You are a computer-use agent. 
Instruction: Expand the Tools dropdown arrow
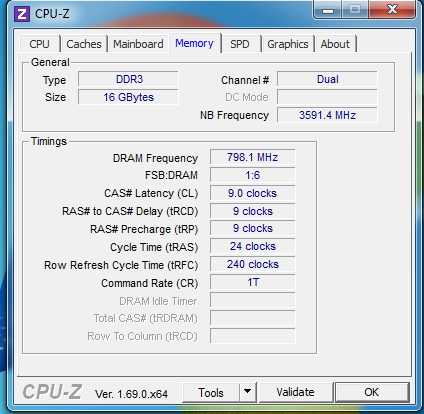pos(247,392)
